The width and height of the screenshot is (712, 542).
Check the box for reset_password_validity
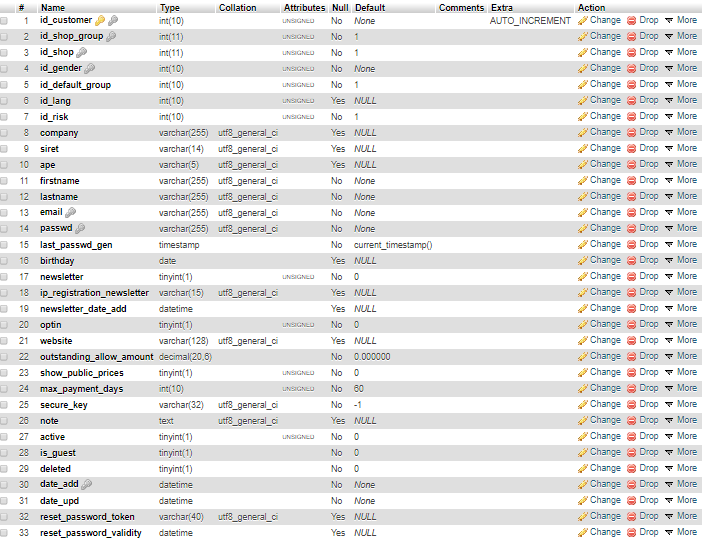4,533
